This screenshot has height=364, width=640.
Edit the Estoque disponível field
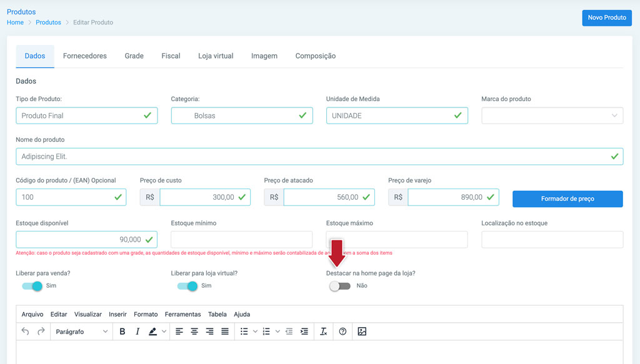tap(86, 240)
